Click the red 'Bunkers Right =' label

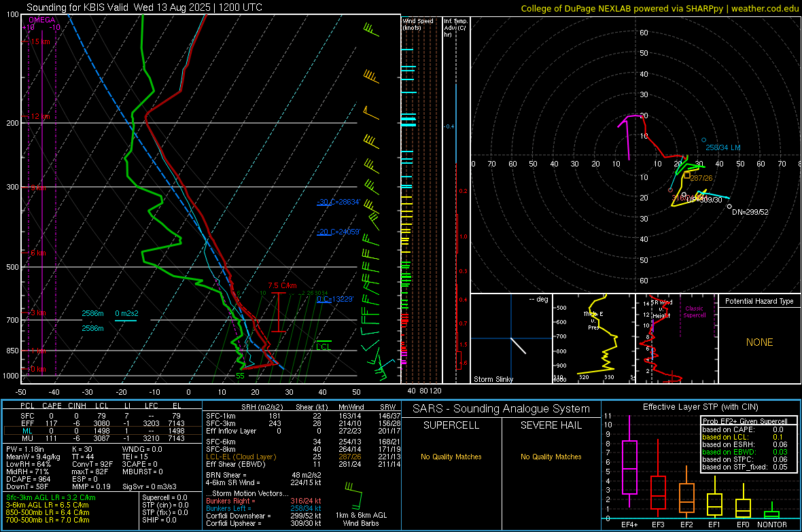230,501
